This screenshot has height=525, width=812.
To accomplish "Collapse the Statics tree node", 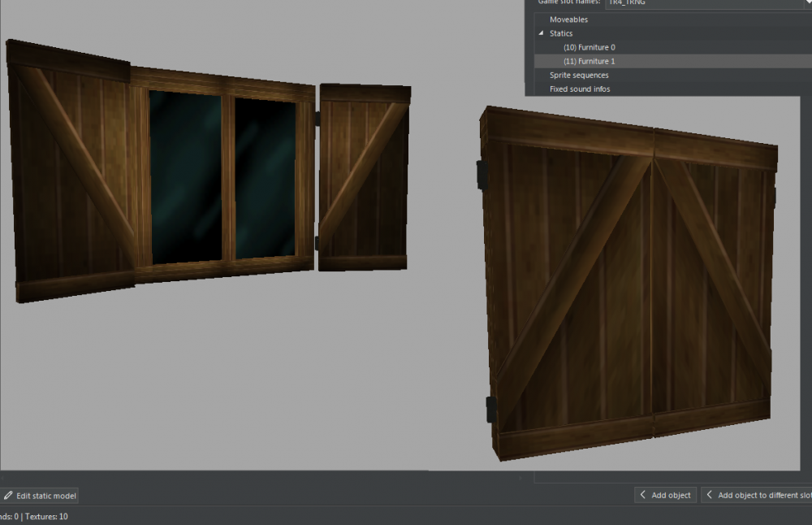I will click(541, 33).
